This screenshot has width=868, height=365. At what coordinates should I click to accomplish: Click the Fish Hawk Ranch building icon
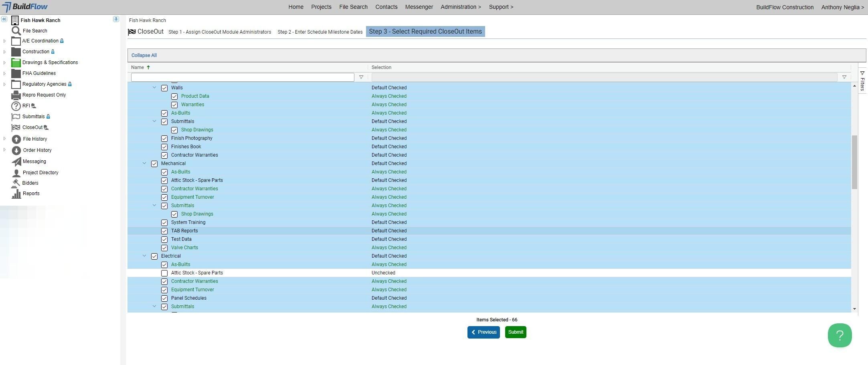pos(15,20)
